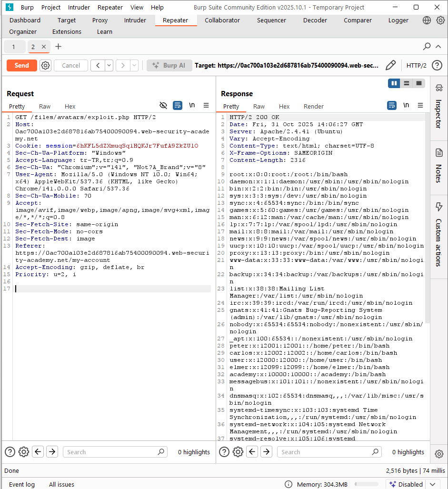The height and width of the screenshot is (489, 448).
Task: Toggle request show newline \n button
Action: point(192,105)
